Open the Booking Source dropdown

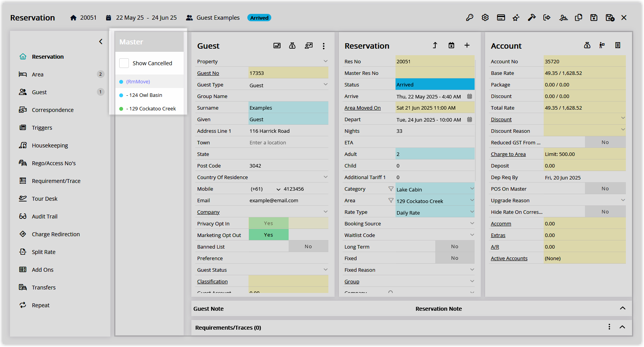coord(472,223)
